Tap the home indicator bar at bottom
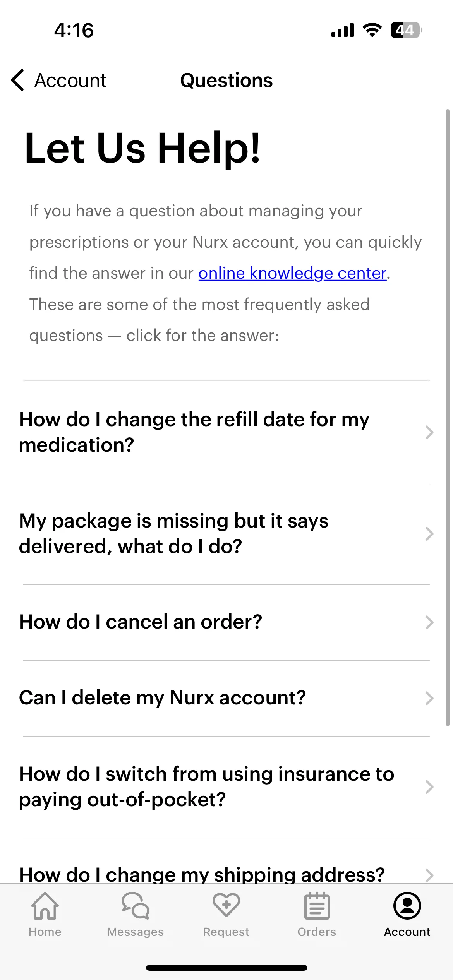Screen dimensions: 453x980 226,968
